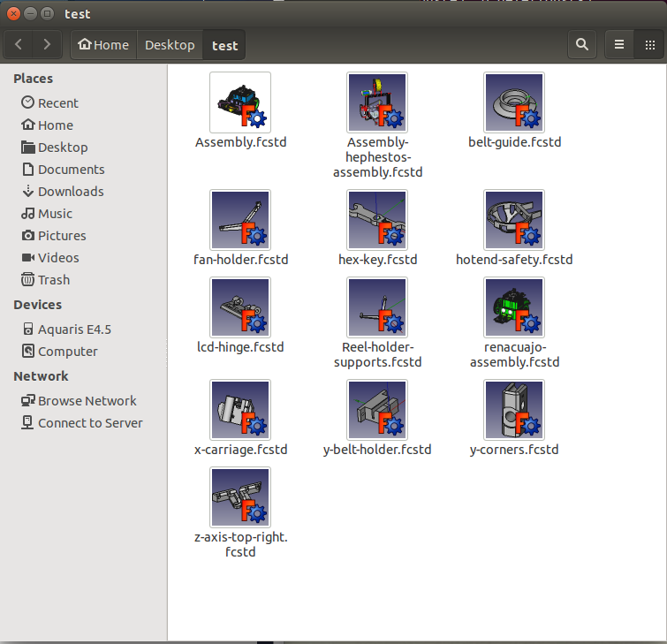The width and height of the screenshot is (667, 644).
Task: Open Trash from the sidebar
Action: coord(53,280)
